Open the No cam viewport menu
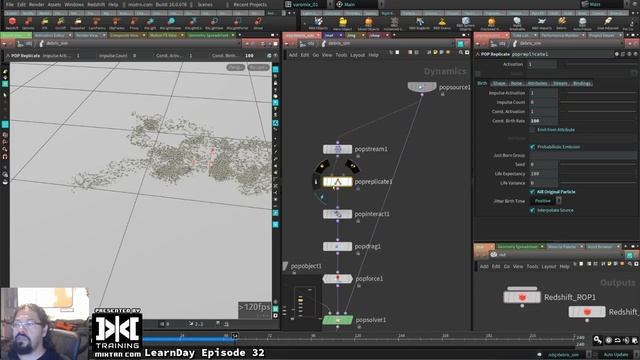Viewport: 640px width, 360px height. tap(258, 67)
